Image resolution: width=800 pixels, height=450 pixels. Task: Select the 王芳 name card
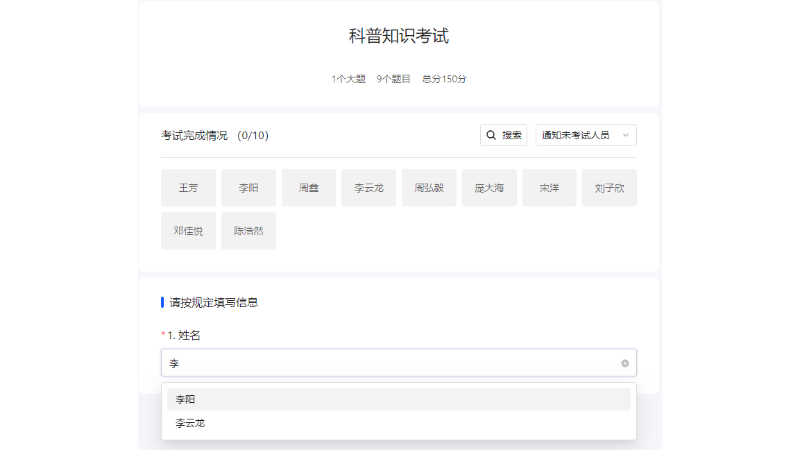click(x=188, y=188)
